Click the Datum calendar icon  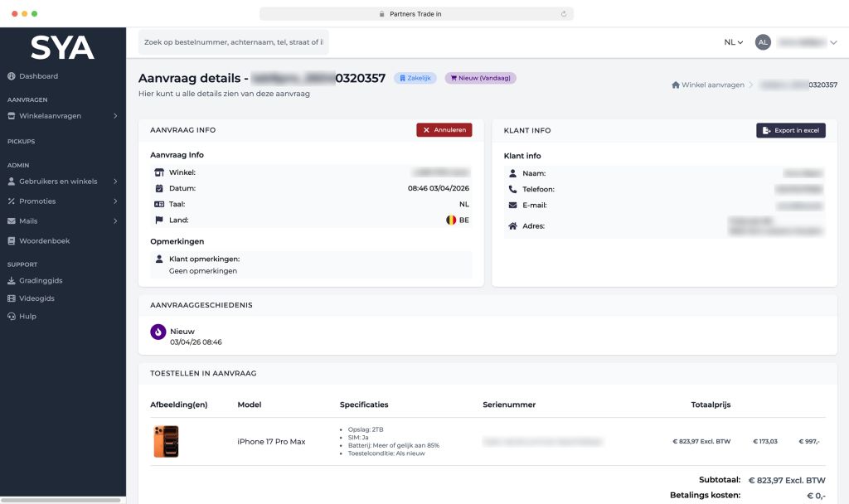[159, 188]
